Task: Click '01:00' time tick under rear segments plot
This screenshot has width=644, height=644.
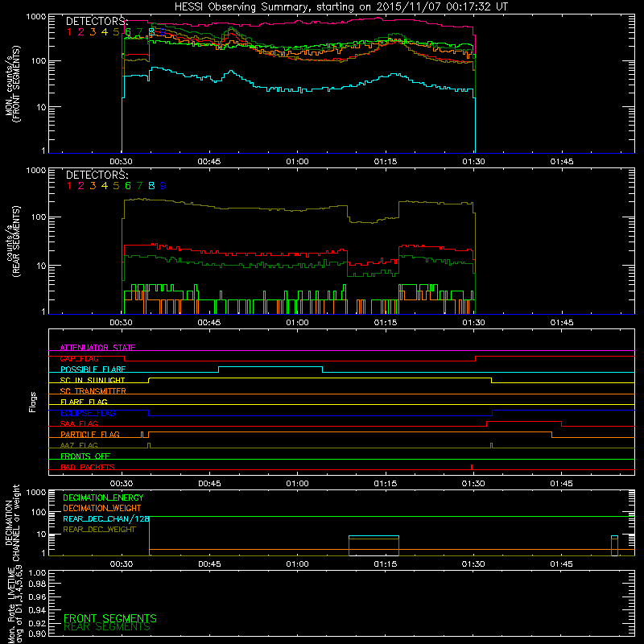Action: [x=297, y=323]
